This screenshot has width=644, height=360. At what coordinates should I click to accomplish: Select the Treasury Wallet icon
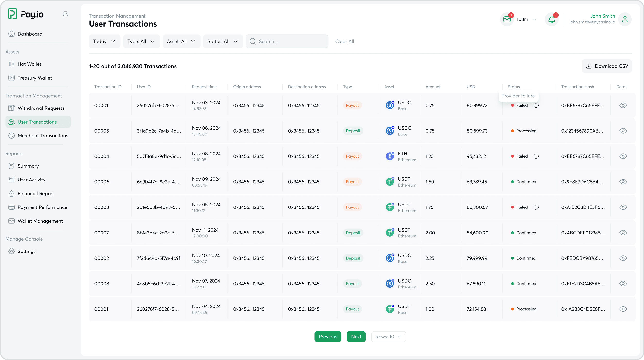(11, 78)
